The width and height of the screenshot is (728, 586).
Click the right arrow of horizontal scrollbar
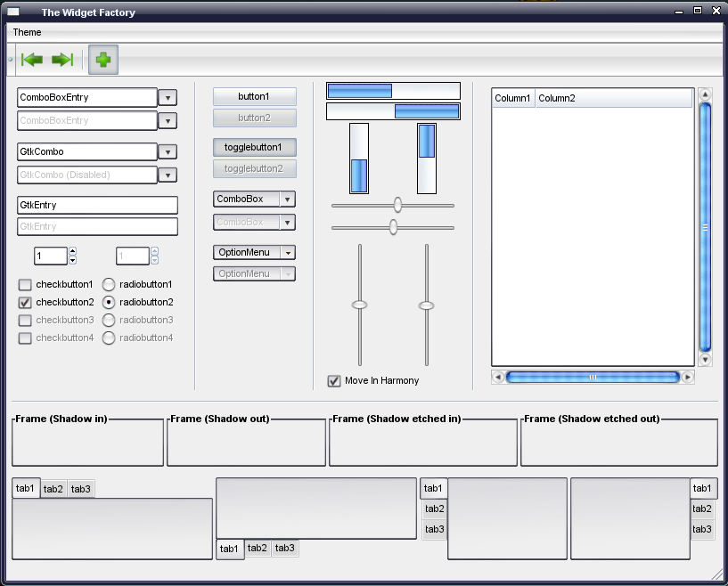[x=688, y=378]
